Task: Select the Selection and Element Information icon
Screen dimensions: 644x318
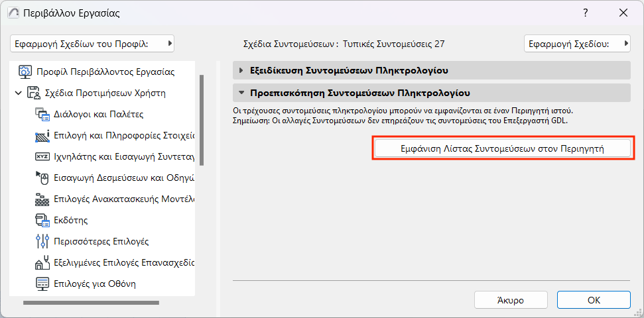Action: (x=42, y=135)
